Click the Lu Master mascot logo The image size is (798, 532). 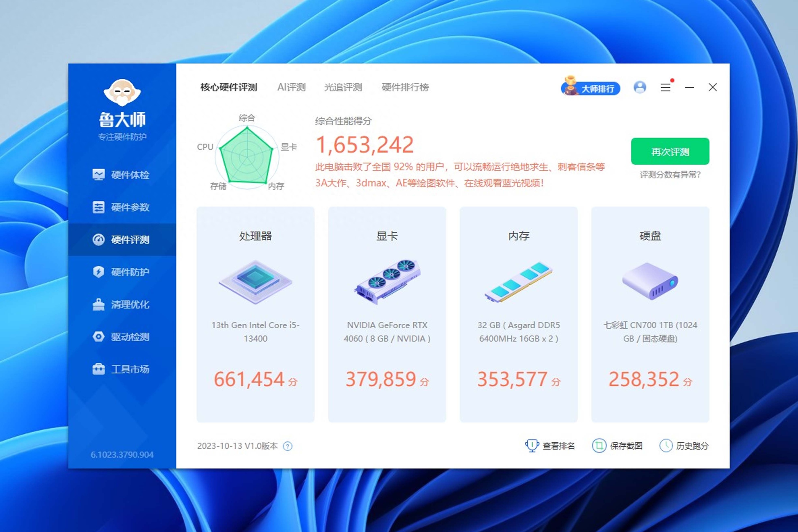click(x=122, y=92)
